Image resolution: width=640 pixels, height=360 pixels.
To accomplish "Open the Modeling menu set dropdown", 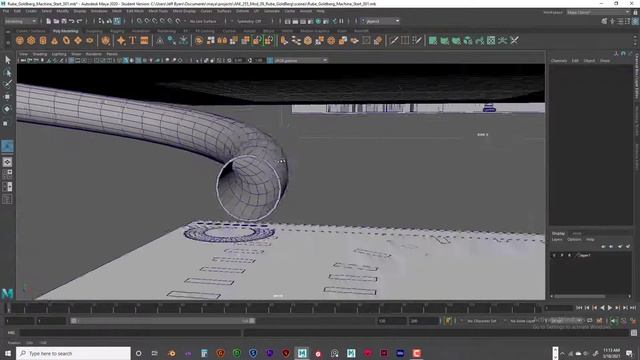I will tap(20, 21).
